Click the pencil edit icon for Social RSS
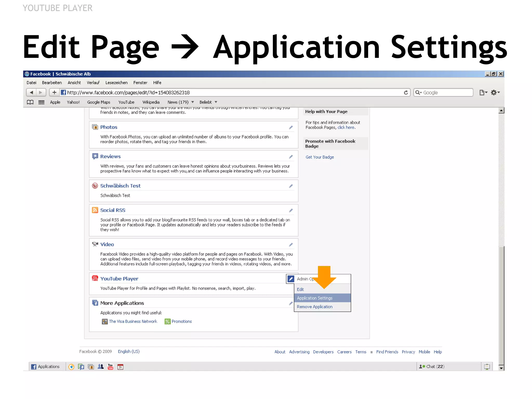Screen dimensions: 532x399 pos(291,210)
